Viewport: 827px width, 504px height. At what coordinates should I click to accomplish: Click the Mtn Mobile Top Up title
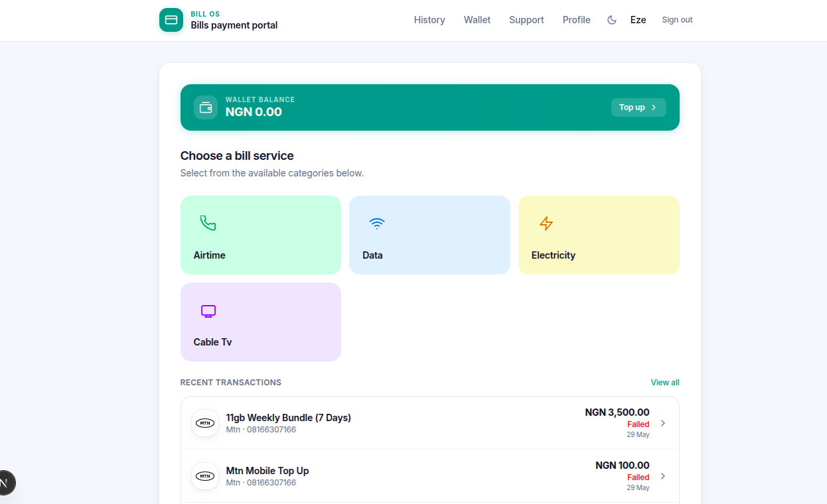pos(267,471)
